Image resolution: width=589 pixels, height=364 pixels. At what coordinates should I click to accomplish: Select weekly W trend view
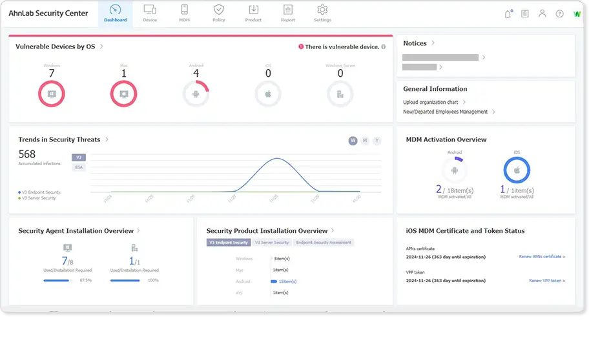pos(353,141)
